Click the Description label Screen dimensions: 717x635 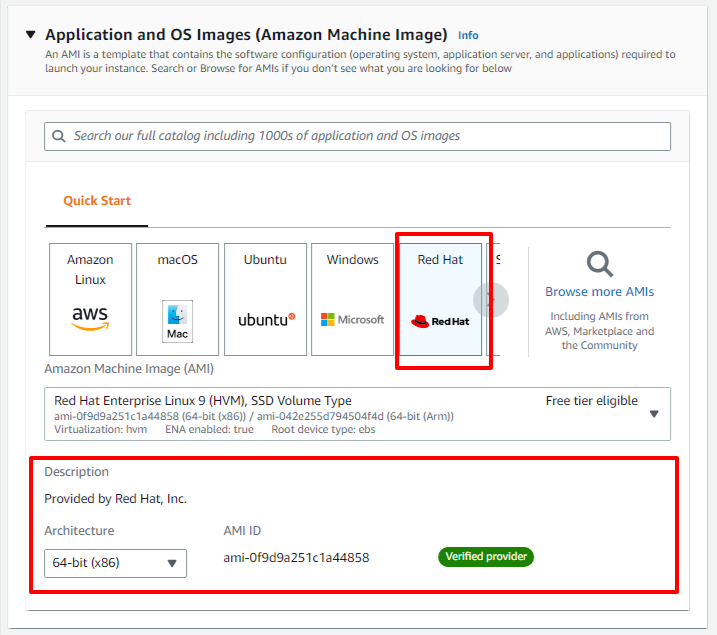[76, 472]
